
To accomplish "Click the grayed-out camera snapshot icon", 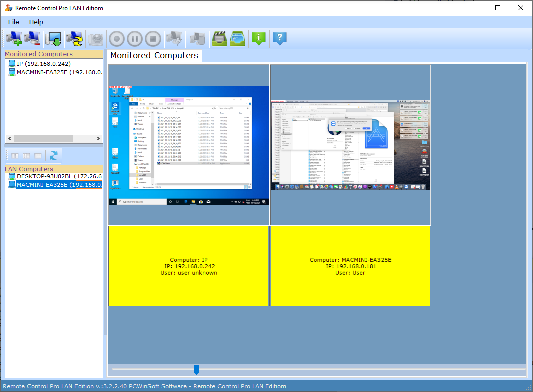I will [96, 38].
